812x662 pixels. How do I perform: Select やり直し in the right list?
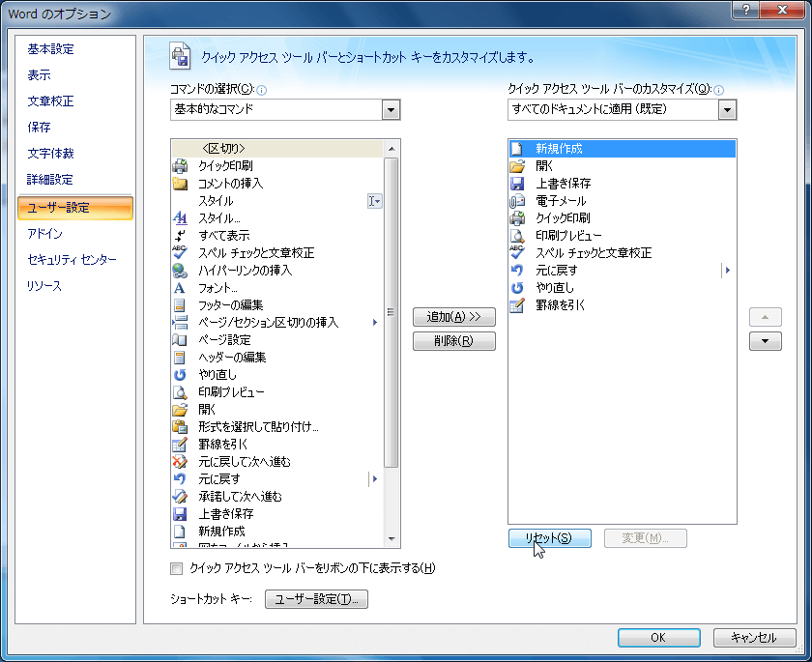[622, 288]
